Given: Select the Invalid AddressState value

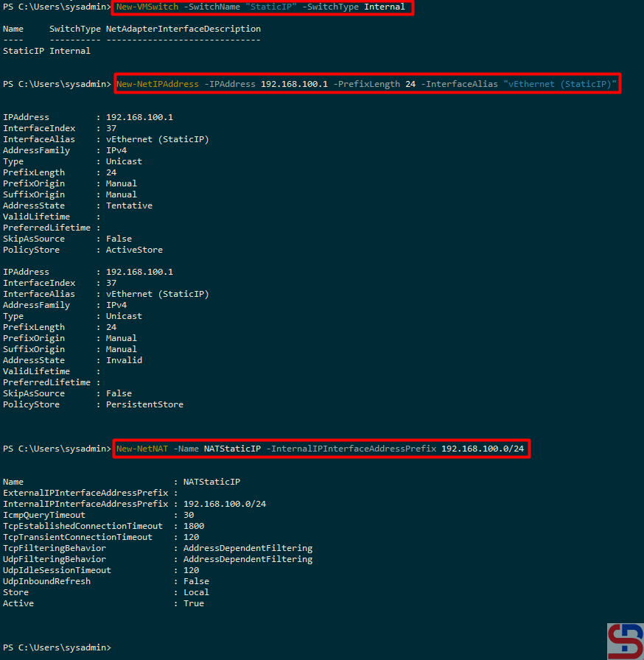Looking at the screenshot, I should 124,360.
